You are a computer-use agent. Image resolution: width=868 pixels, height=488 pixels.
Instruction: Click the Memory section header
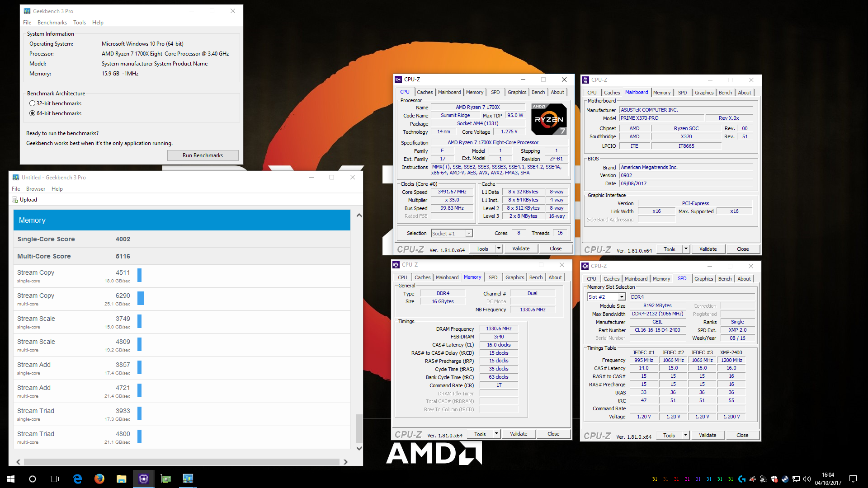pos(182,220)
